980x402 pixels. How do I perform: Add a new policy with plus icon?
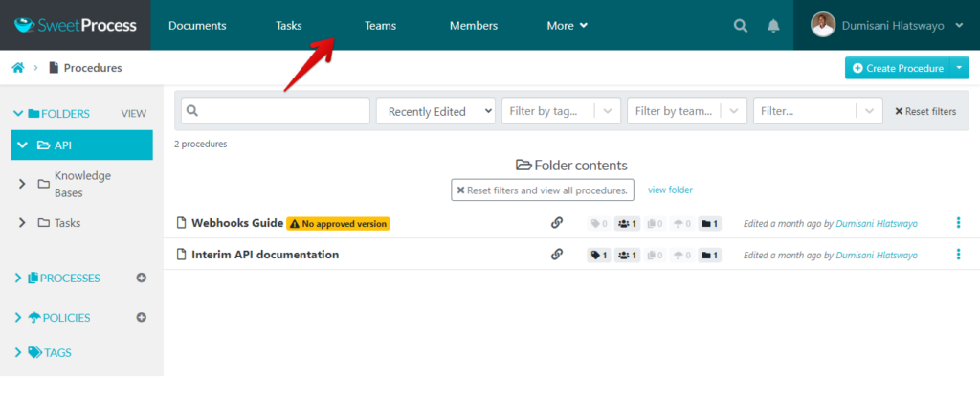141,317
